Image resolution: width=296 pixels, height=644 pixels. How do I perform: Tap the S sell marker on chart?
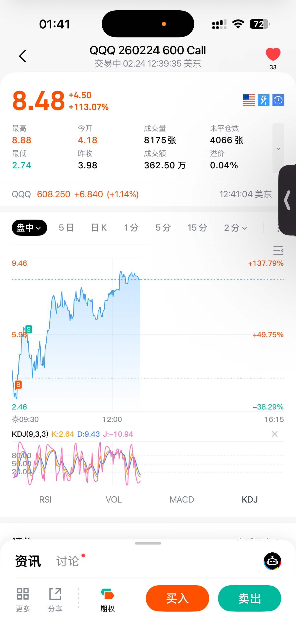pyautogui.click(x=28, y=330)
